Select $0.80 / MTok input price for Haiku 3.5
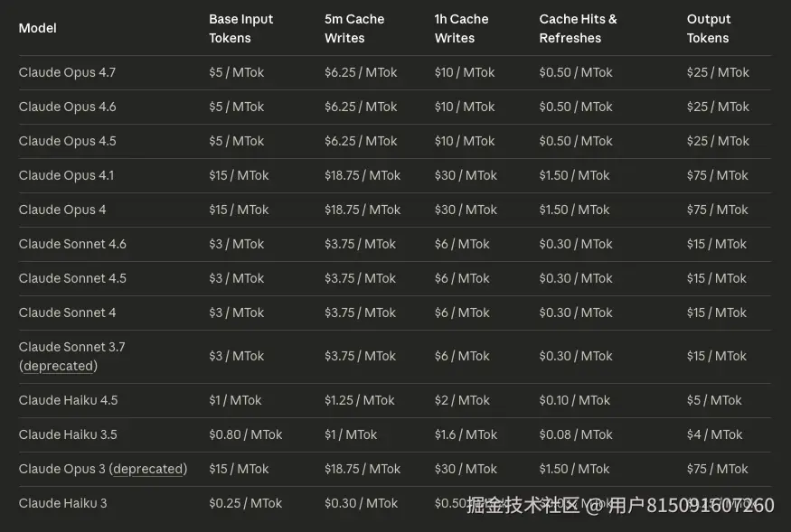 [x=245, y=434]
